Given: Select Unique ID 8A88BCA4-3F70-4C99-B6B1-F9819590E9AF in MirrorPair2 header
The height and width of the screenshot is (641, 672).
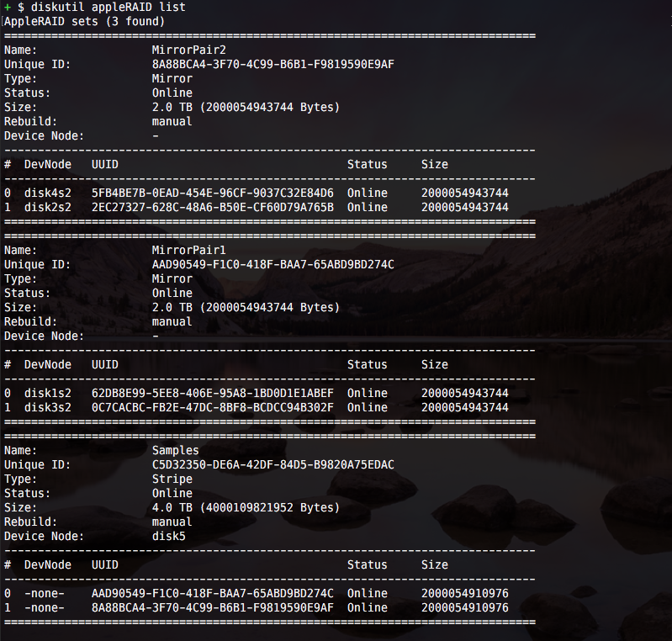Looking at the screenshot, I should [x=273, y=64].
